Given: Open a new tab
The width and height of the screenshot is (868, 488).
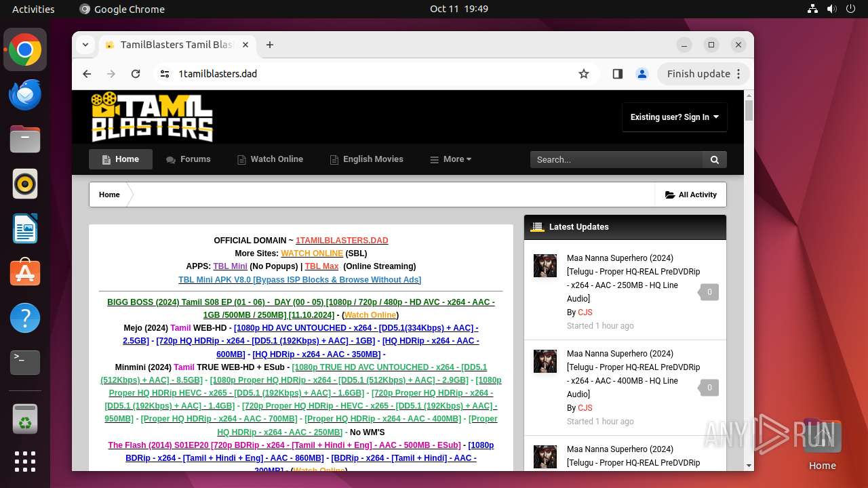Looking at the screenshot, I should [270, 45].
